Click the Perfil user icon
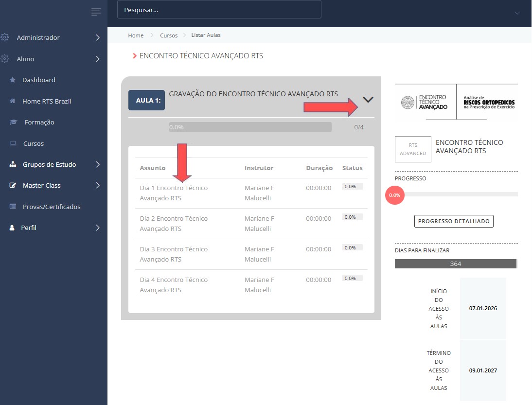 tap(12, 228)
